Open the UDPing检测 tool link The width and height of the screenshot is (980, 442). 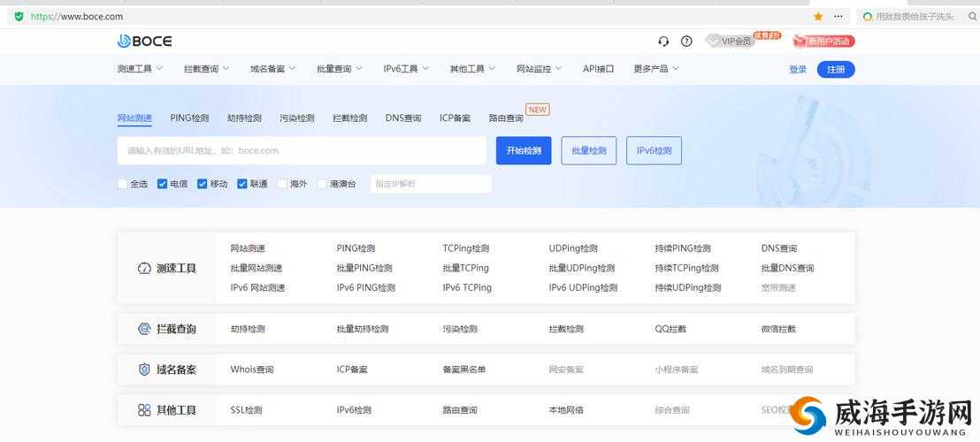click(573, 248)
